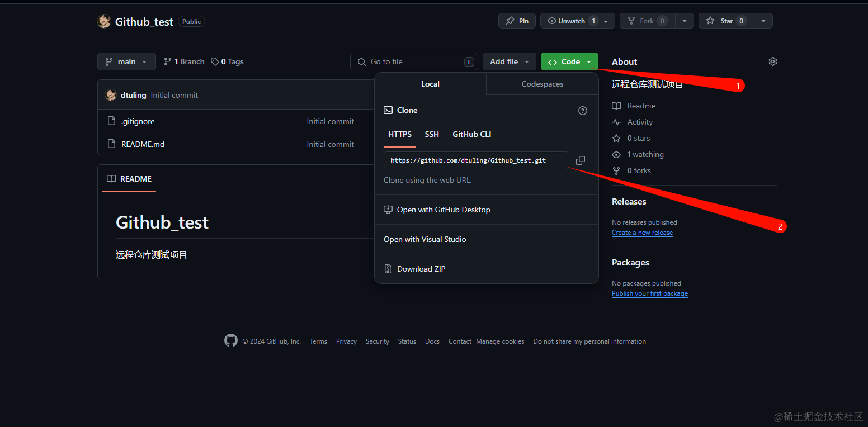This screenshot has height=427, width=868.
Task: Click the green Code button
Action: (569, 61)
